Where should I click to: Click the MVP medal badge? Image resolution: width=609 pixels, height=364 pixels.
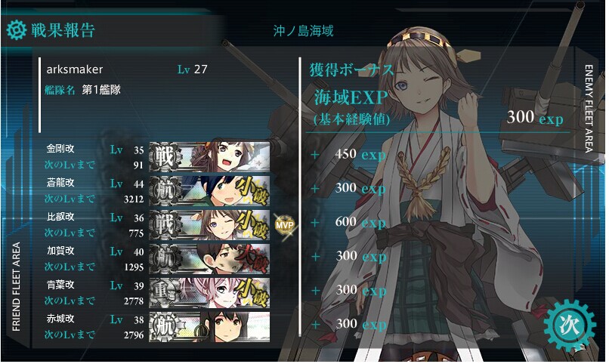pos(285,225)
